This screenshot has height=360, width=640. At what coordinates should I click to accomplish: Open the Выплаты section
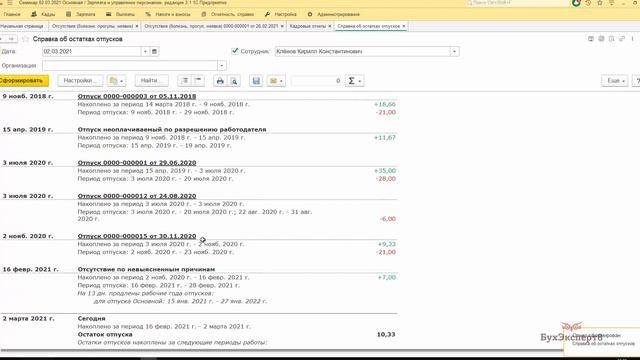coord(120,14)
